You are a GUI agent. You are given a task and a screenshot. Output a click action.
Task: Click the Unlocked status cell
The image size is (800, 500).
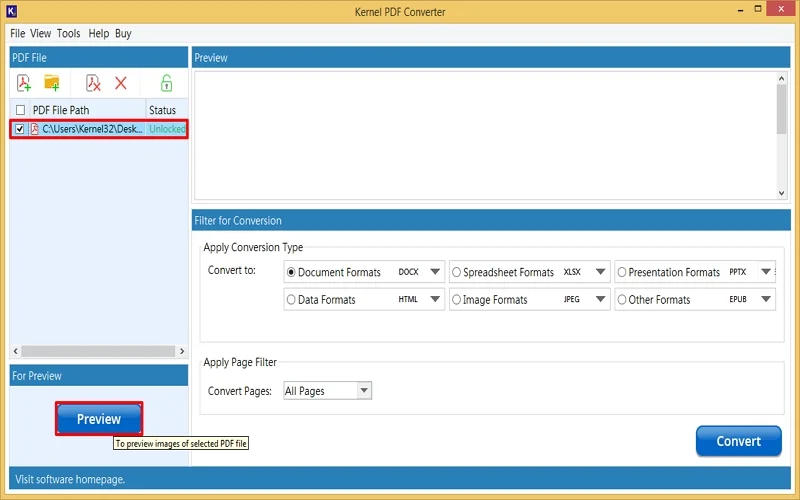pos(167,129)
